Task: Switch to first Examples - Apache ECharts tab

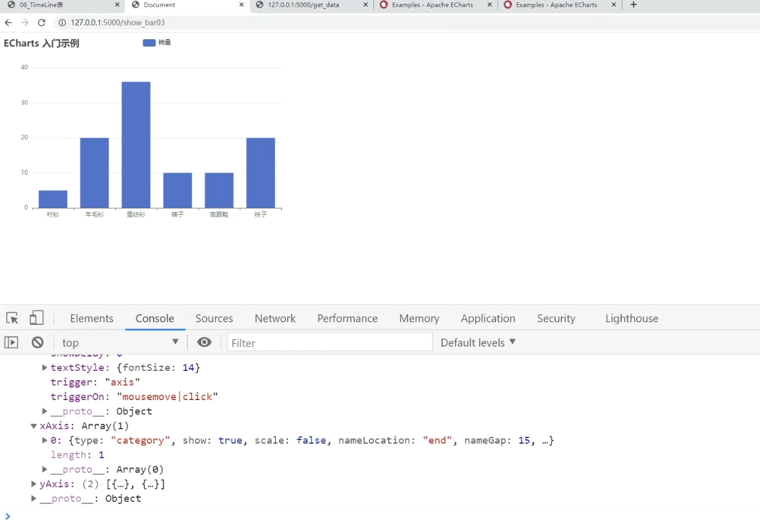Action: coord(436,4)
